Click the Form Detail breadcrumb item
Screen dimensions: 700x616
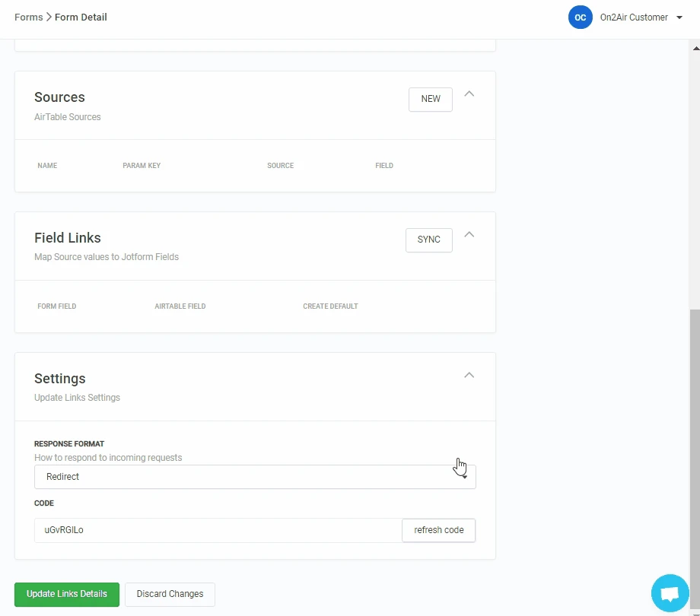[81, 17]
